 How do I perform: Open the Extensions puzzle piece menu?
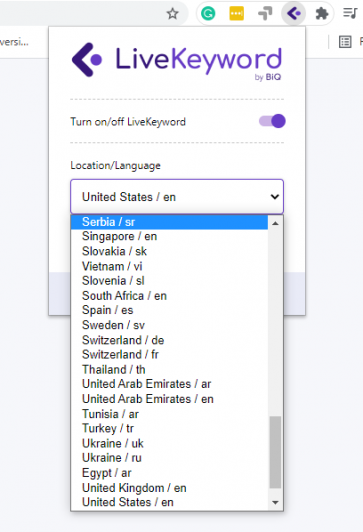322,14
